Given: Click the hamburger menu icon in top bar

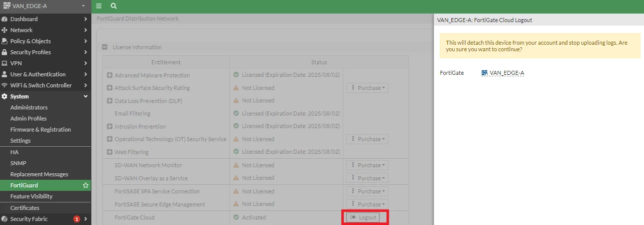Looking at the screenshot, I should pos(99,6).
